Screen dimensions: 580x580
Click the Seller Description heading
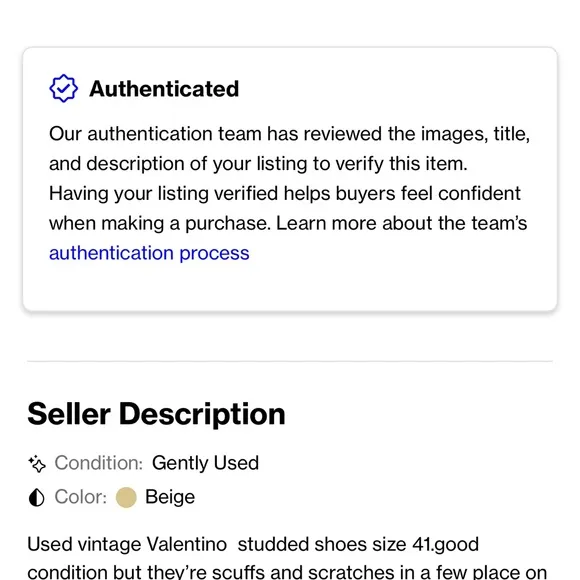[x=156, y=414]
